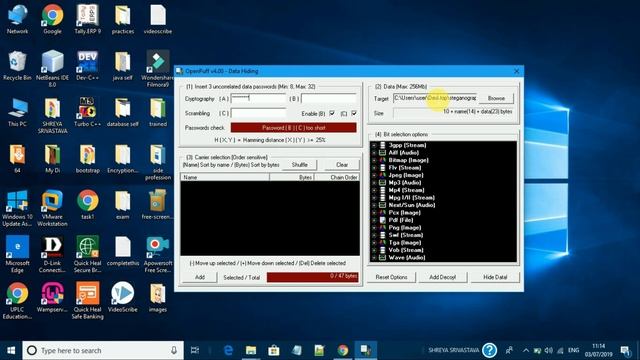Select Tga (Image) tree item
This screenshot has height=360, width=640.
[404, 243]
